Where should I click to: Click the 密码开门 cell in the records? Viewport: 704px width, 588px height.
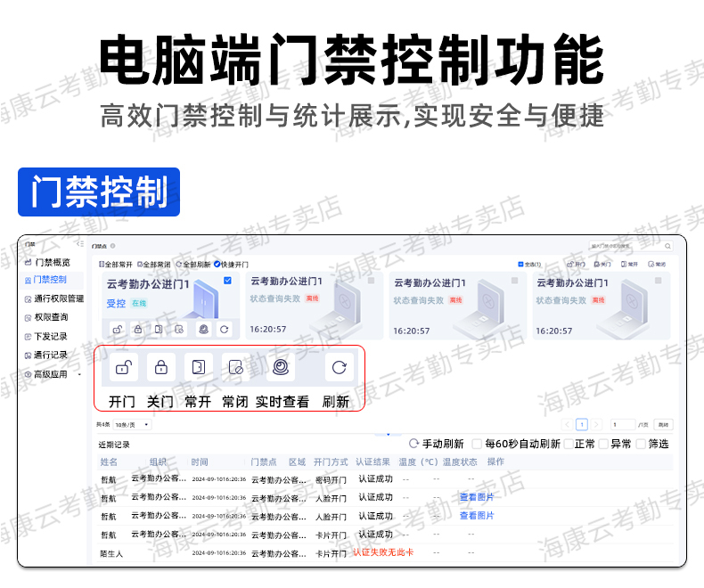(x=331, y=480)
